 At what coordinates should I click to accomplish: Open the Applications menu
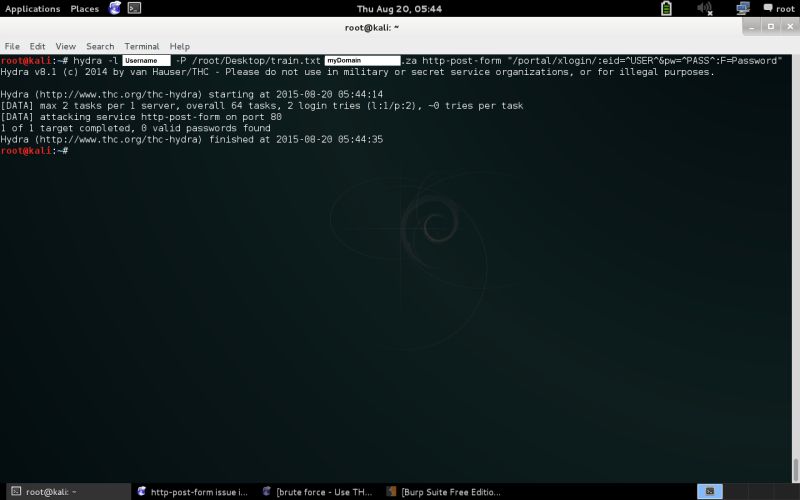33,9
